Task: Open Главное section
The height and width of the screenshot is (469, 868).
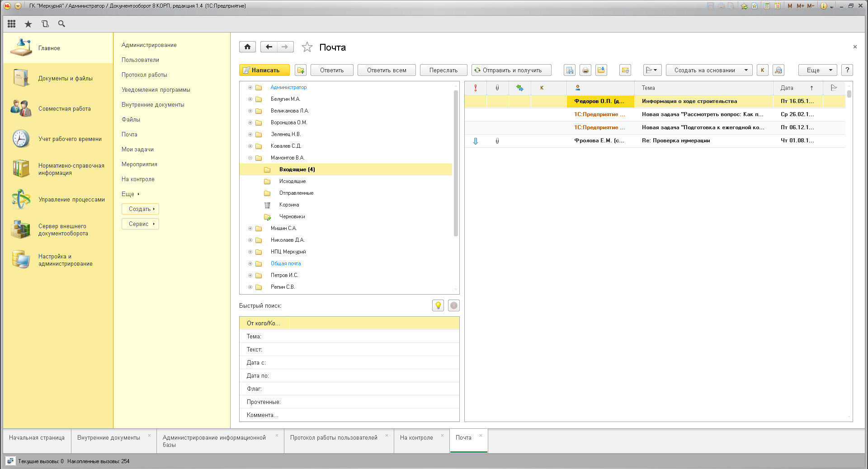Action: pos(58,48)
